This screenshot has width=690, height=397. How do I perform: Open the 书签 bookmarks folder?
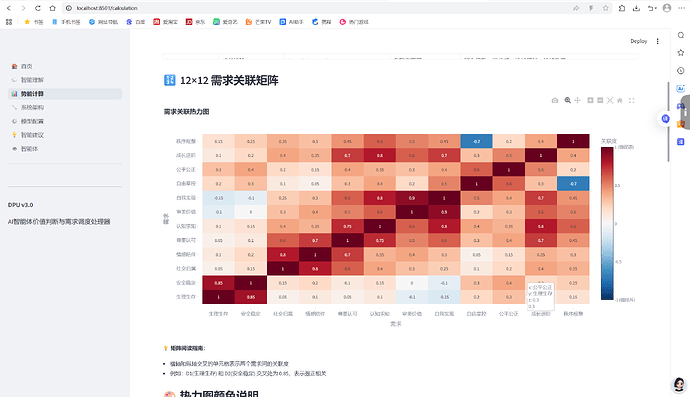(34, 22)
